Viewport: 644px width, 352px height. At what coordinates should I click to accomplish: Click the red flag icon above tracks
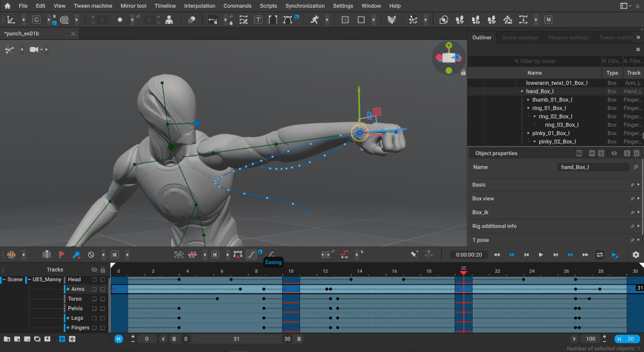[62, 255]
